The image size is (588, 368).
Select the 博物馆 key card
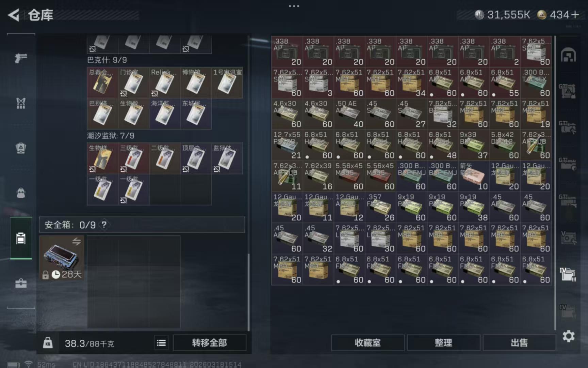click(196, 83)
